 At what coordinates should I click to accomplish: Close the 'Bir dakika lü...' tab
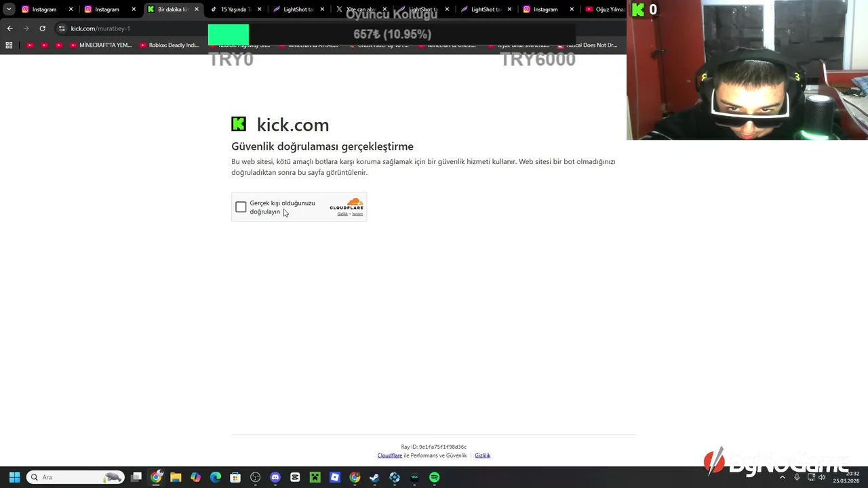click(197, 9)
